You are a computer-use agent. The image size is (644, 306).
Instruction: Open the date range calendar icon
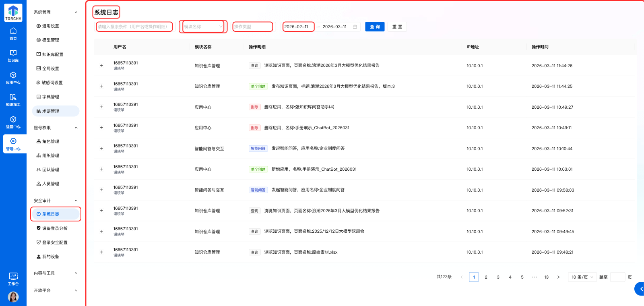pos(355,27)
